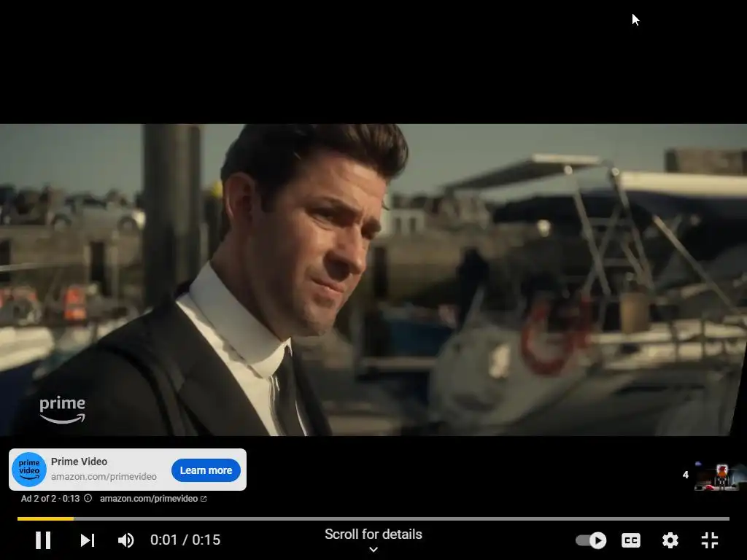Click the 0:01 / 0:15 time display

(x=185, y=540)
